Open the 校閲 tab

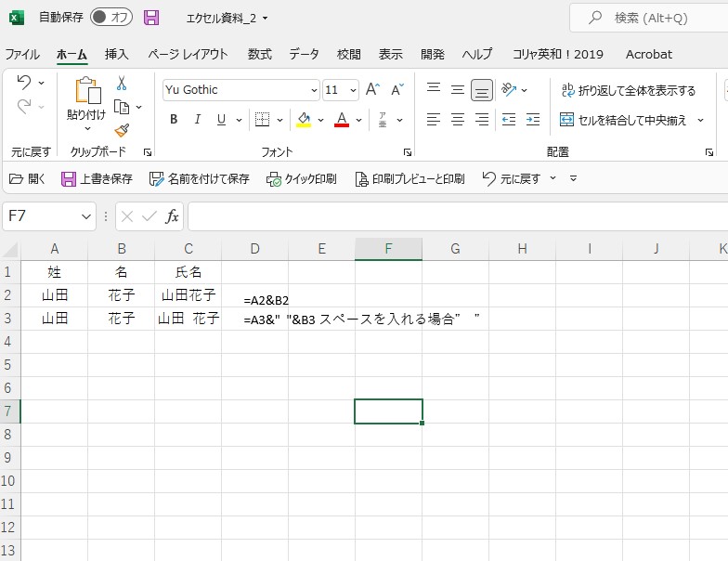point(349,54)
